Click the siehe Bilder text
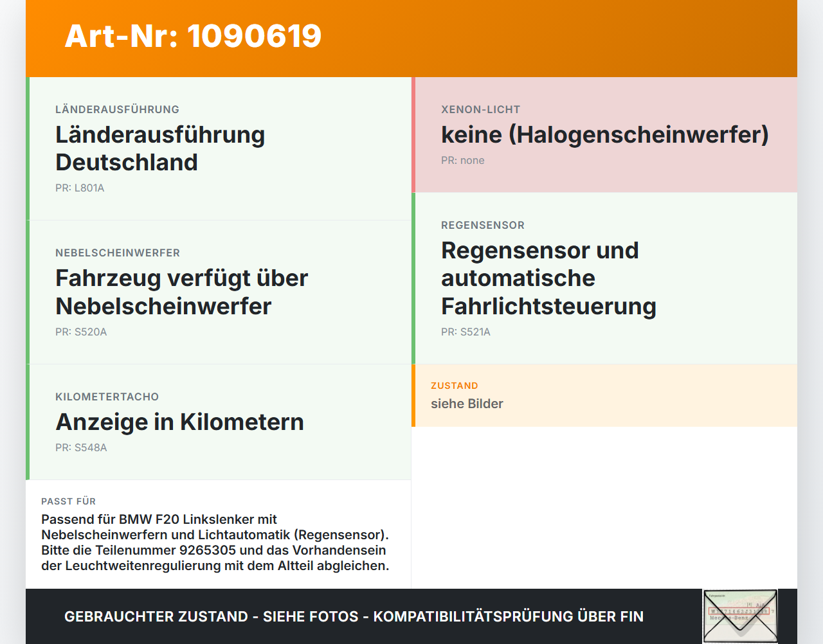This screenshot has width=823, height=644. point(467,404)
